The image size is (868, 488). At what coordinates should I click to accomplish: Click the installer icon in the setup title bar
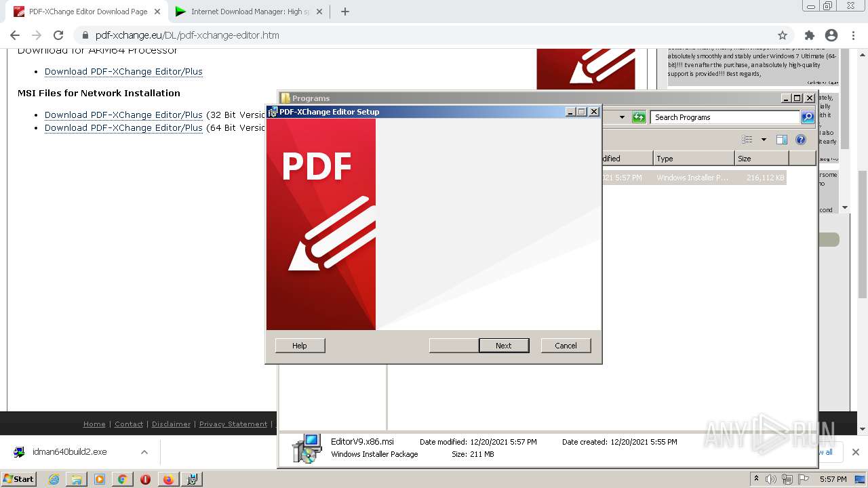(273, 112)
